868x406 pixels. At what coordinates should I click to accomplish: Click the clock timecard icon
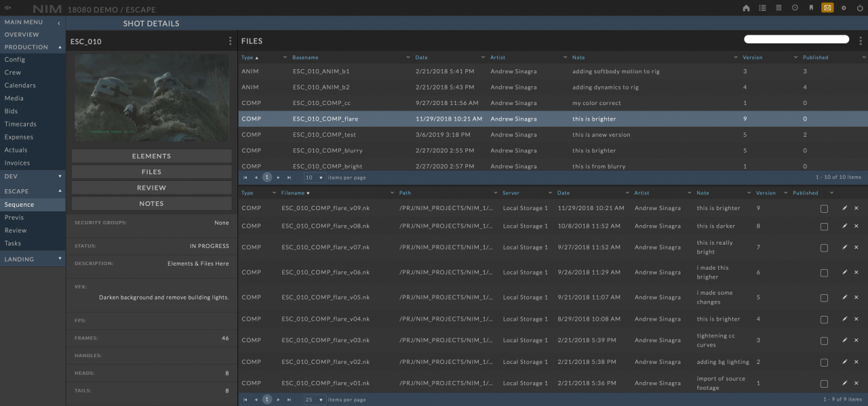tap(795, 8)
